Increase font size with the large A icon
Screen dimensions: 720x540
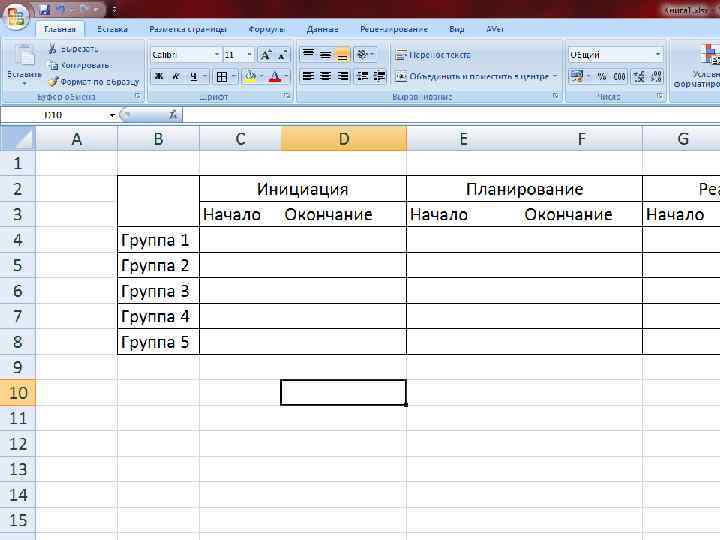click(265, 55)
